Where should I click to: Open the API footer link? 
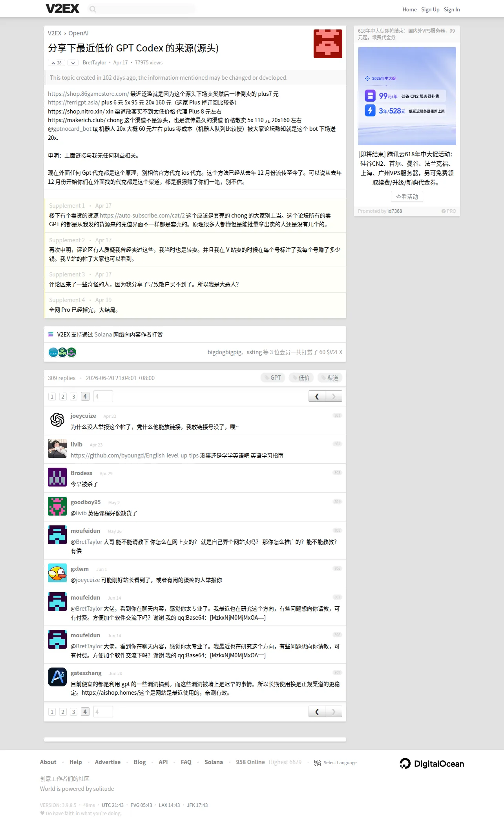tap(163, 762)
